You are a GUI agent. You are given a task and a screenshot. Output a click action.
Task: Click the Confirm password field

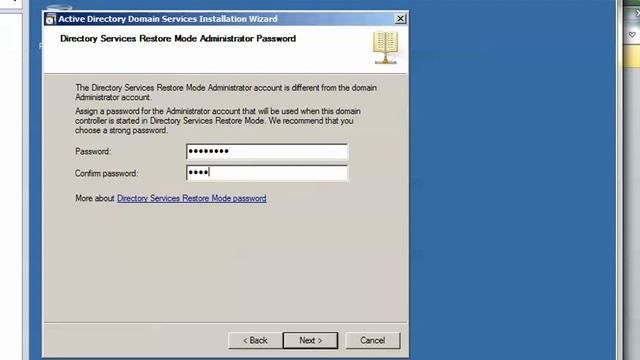click(267, 173)
